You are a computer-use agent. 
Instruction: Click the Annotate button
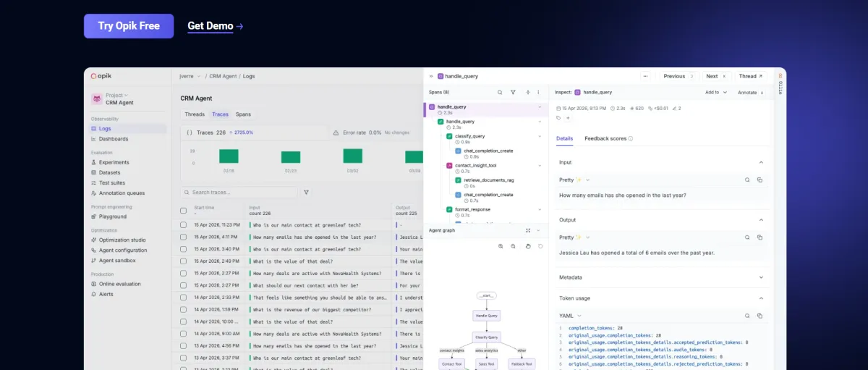(x=750, y=93)
